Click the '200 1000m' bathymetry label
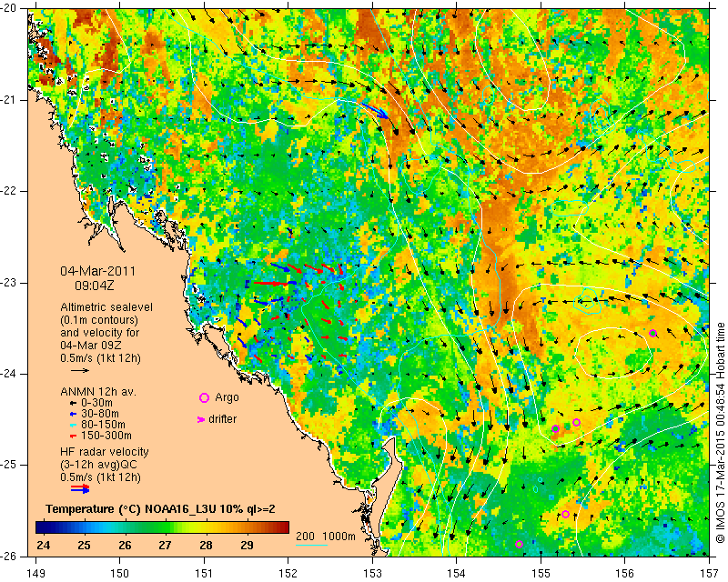The width and height of the screenshot is (728, 582). 326,536
